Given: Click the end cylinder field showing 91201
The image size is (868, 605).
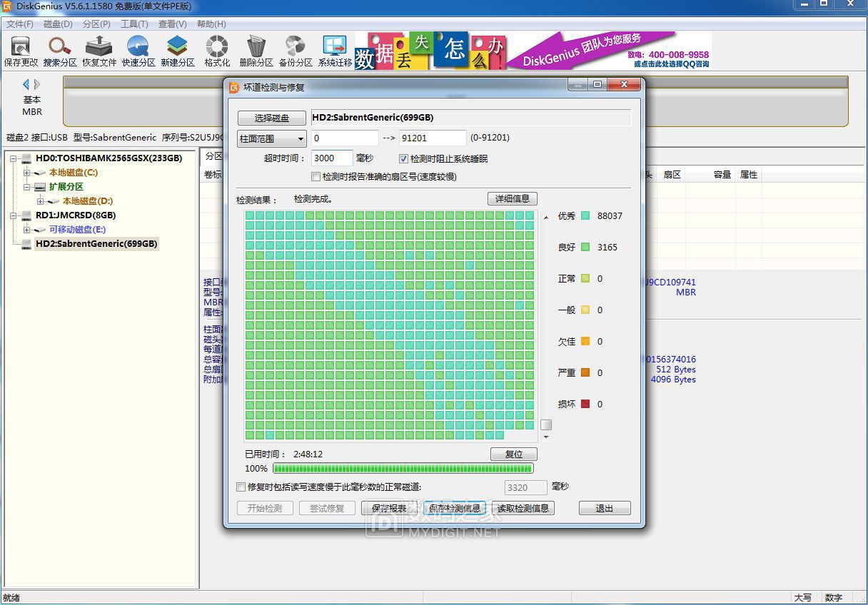Looking at the screenshot, I should tap(433, 138).
